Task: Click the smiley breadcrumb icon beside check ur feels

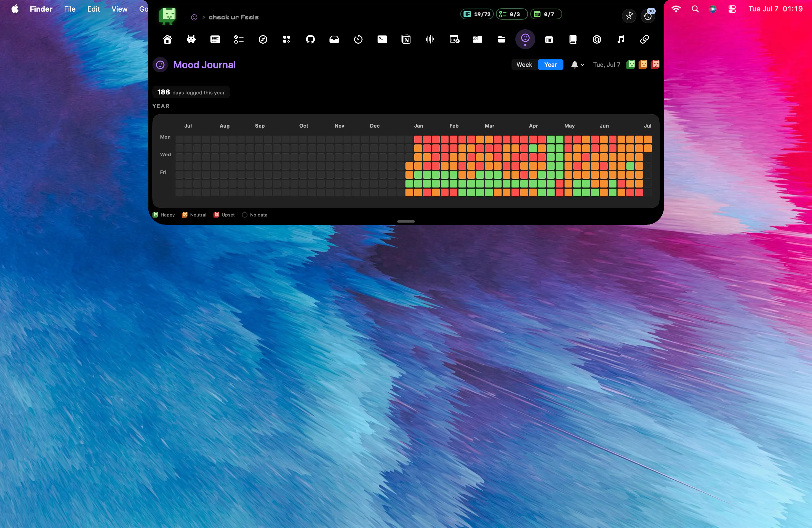Action: [194, 17]
